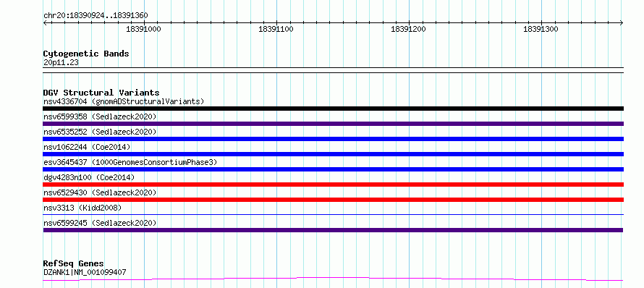Click the red dgv4283n100 variant bar
This screenshot has height=288, width=644.
[x=333, y=185]
